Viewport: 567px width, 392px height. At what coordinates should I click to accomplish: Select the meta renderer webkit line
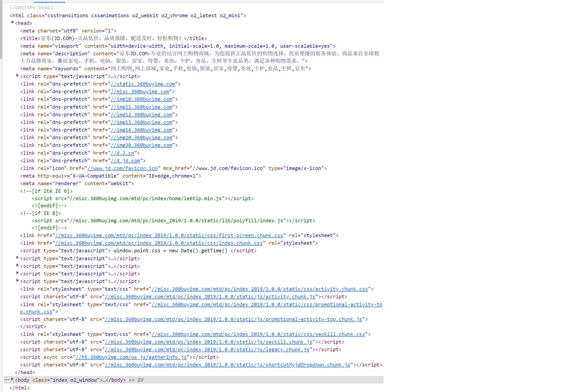[77, 183]
